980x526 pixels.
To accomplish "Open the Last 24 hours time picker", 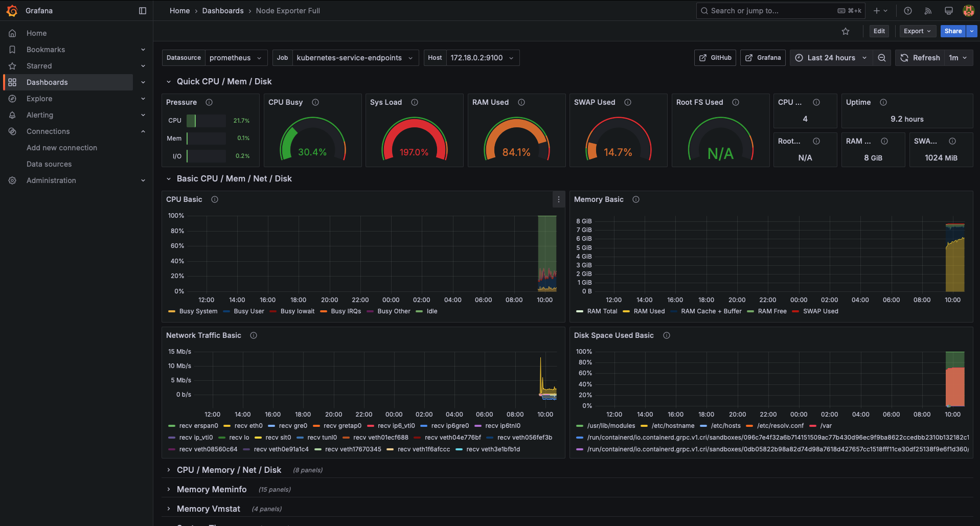I will [x=831, y=58].
